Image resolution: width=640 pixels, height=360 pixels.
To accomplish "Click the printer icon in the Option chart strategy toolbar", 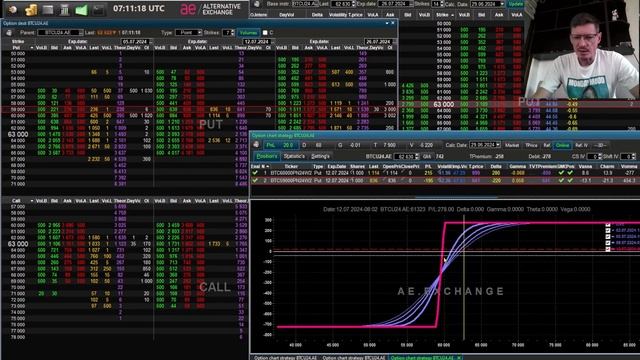I will [256, 145].
